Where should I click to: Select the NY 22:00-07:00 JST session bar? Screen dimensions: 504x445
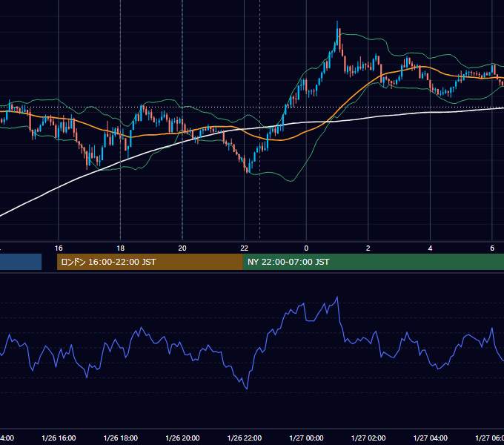(373, 262)
